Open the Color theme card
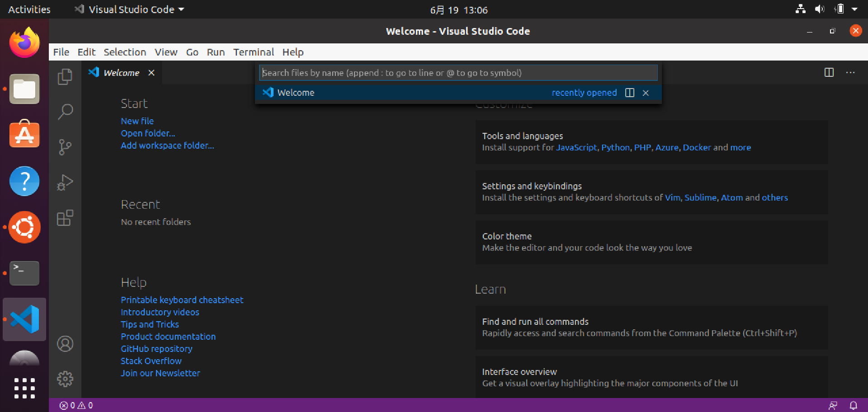This screenshot has width=868, height=412. 651,242
